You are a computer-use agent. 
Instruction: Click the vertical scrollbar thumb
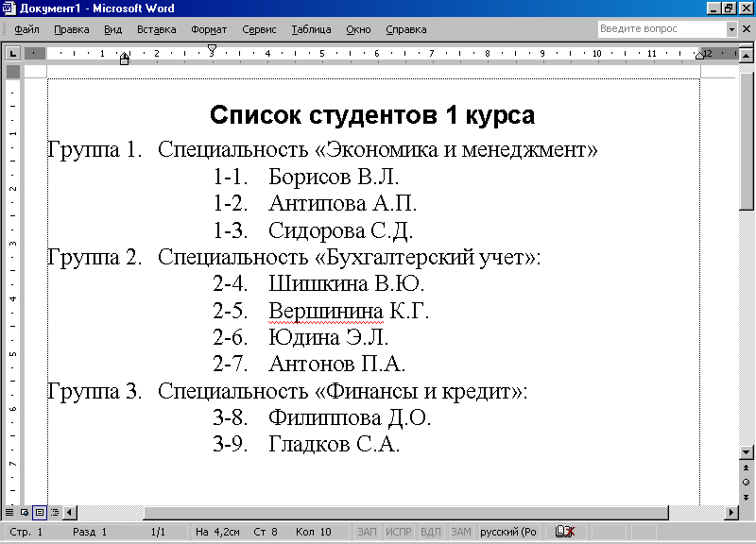(x=746, y=142)
